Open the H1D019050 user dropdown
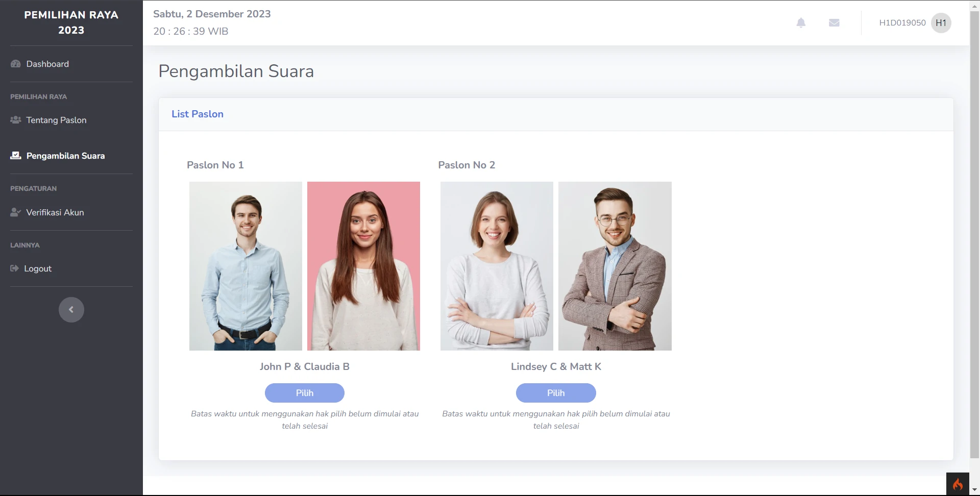Screen dimensions: 980x496 [x=902, y=23]
